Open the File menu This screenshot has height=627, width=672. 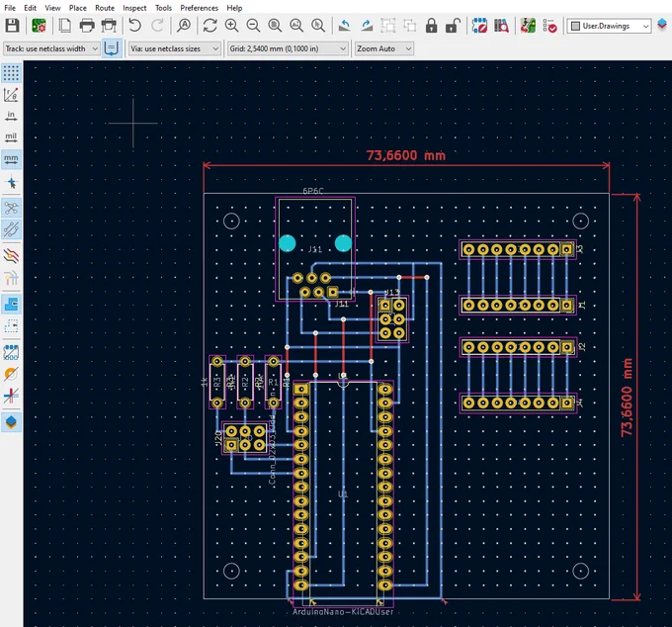point(10,8)
